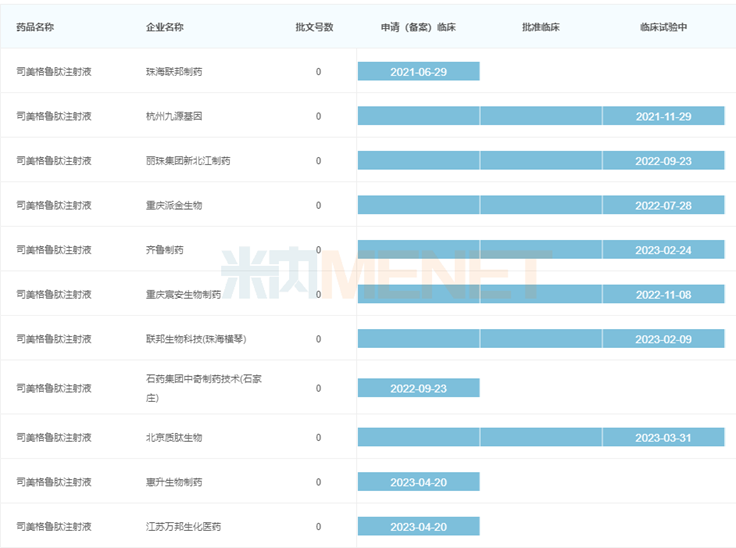Click the 2022-07-28 clinical trial date bar
The image size is (736, 548).
click(663, 205)
